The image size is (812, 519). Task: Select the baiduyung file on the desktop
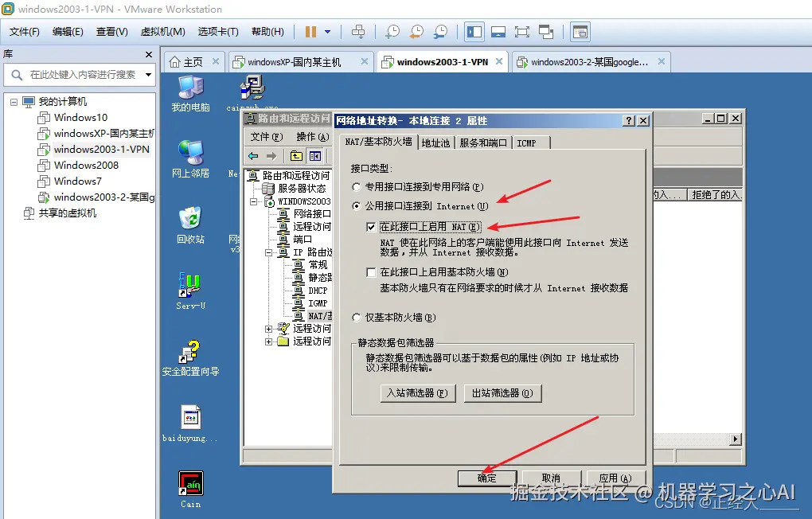tap(190, 423)
